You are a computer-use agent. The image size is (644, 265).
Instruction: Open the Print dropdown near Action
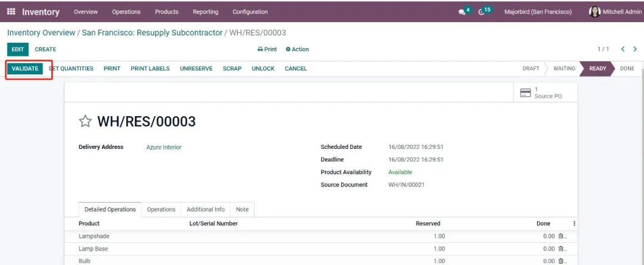[267, 49]
